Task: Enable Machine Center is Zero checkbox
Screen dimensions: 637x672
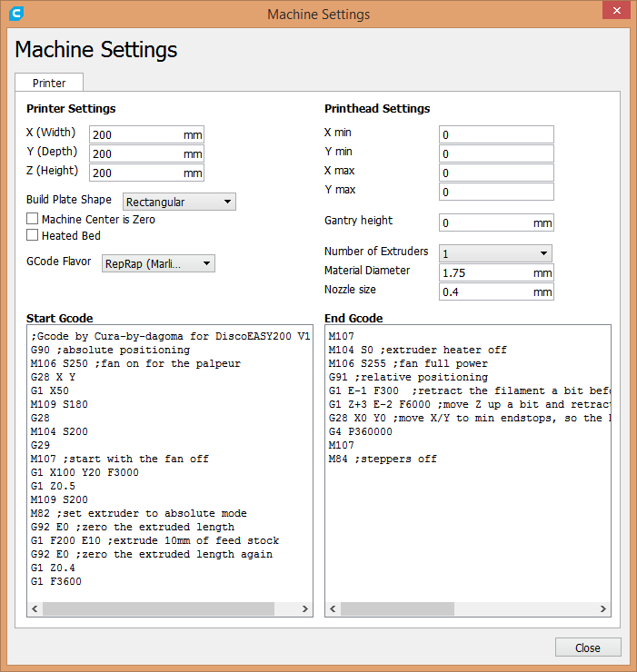Action: (x=32, y=219)
